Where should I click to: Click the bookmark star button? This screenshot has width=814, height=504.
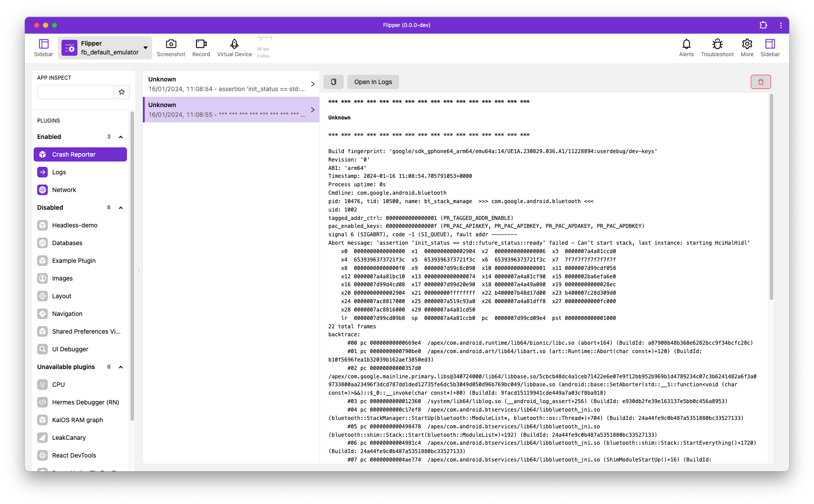(x=122, y=92)
